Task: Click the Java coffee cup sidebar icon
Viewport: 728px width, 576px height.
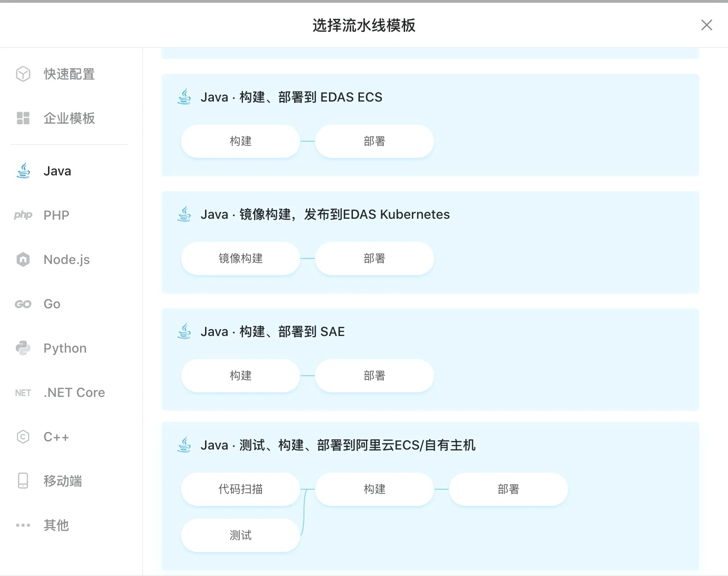Action: pos(23,171)
